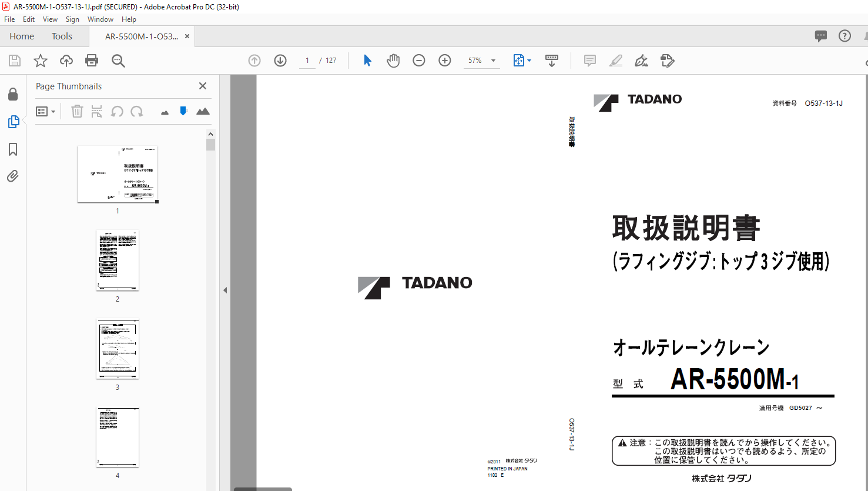The width and height of the screenshot is (868, 491).
Task: Activate the Selection arrow tool
Action: [x=367, y=61]
